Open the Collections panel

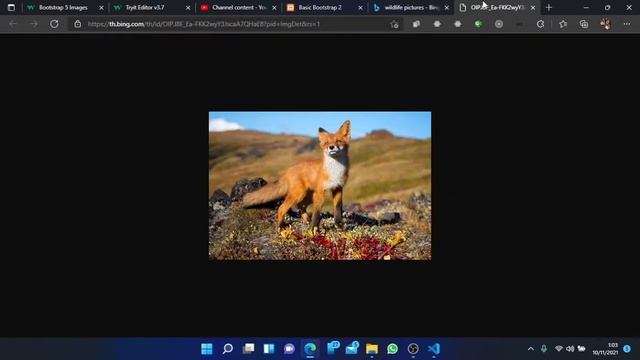(584, 24)
